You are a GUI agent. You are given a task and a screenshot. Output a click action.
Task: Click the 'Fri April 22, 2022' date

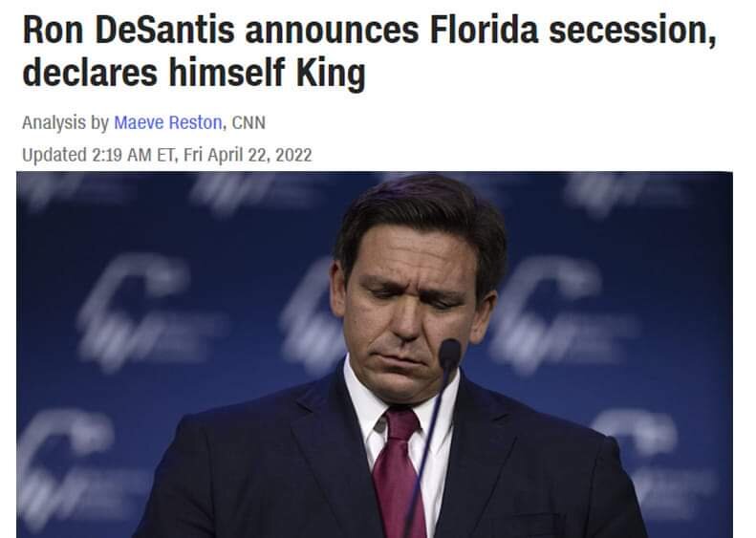tap(248, 154)
